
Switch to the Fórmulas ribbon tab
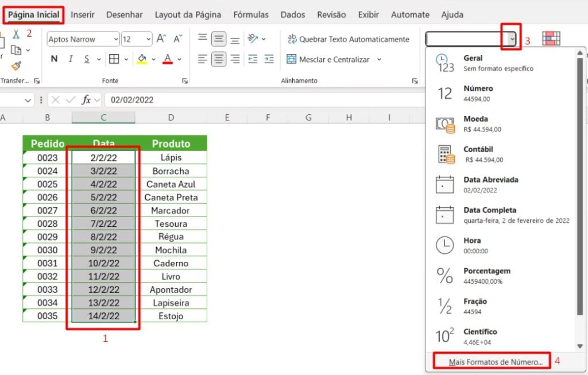251,14
